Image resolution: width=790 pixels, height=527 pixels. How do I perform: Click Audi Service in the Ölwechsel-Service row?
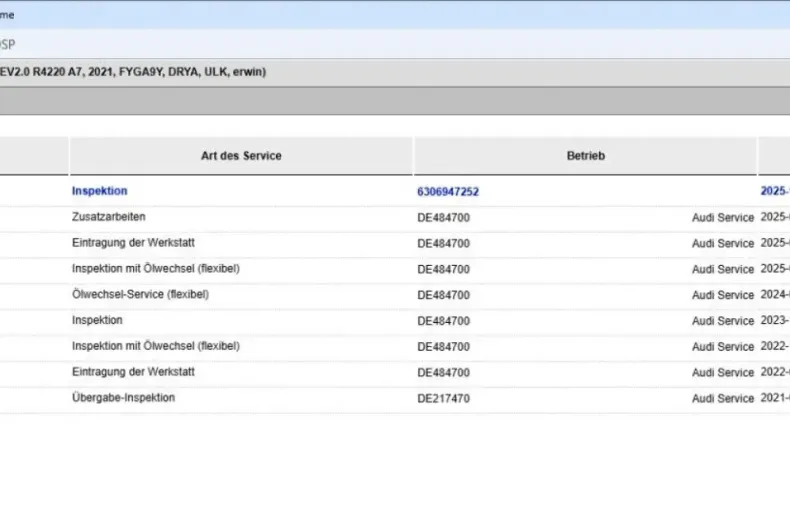tap(722, 295)
